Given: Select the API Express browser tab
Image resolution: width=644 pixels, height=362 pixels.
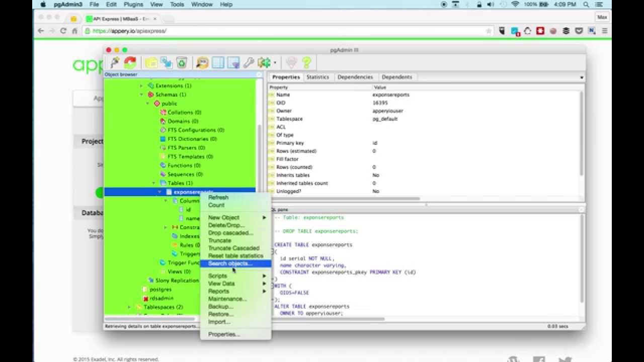Looking at the screenshot, I should (121, 19).
